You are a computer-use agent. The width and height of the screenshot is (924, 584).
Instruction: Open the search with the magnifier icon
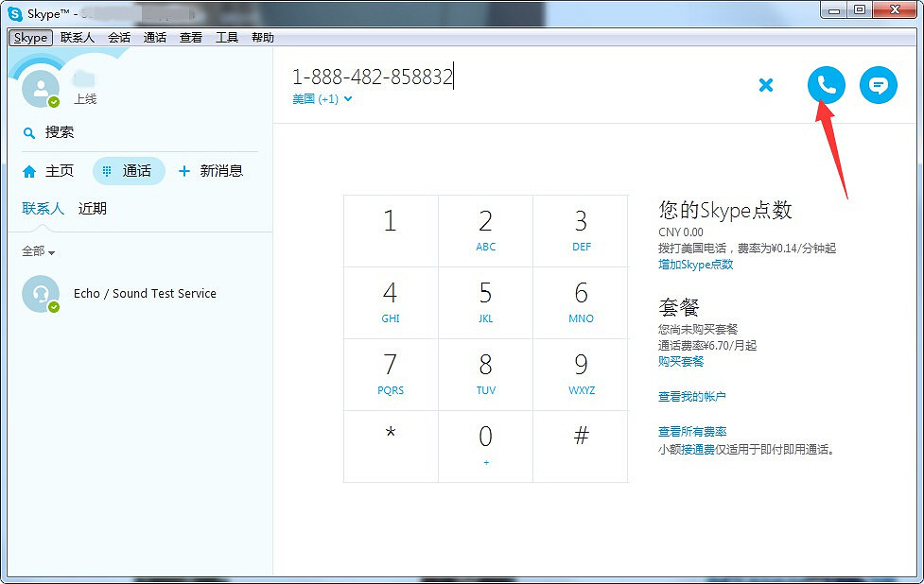(x=28, y=131)
